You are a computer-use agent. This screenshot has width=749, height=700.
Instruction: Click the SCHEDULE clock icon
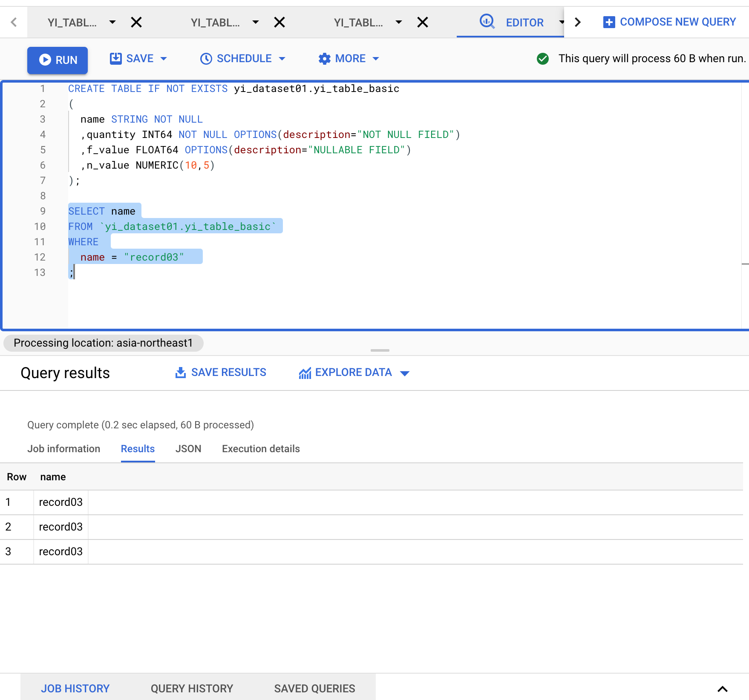(206, 59)
